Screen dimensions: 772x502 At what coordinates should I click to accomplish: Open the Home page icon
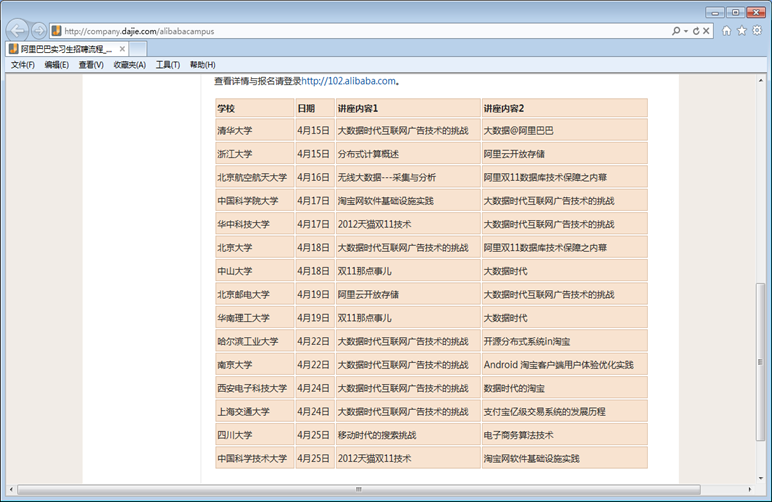click(x=726, y=31)
